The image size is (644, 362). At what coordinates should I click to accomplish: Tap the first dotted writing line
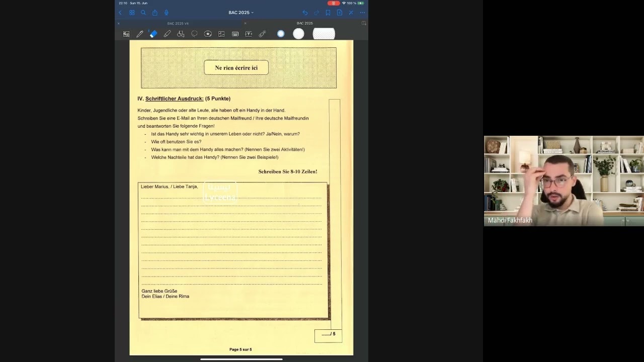click(231, 198)
